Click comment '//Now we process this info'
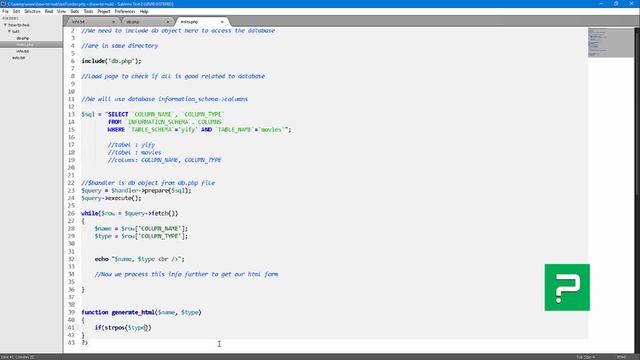The image size is (640, 360). click(x=186, y=274)
